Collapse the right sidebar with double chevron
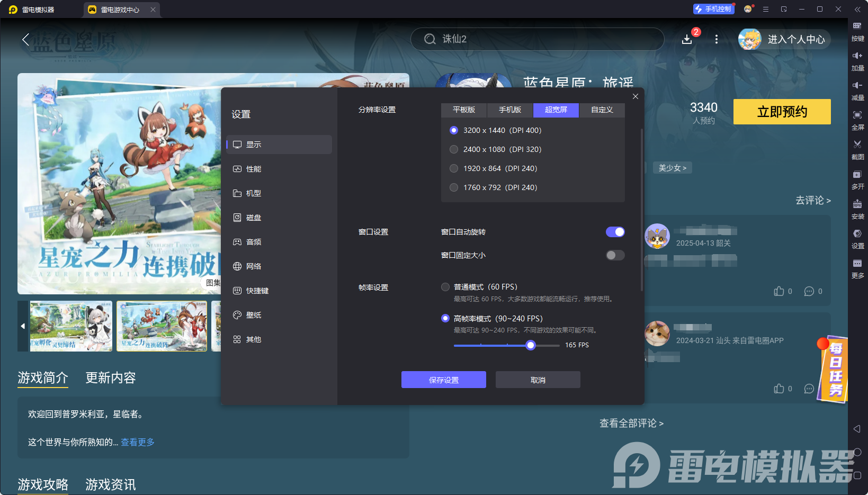 857,10
